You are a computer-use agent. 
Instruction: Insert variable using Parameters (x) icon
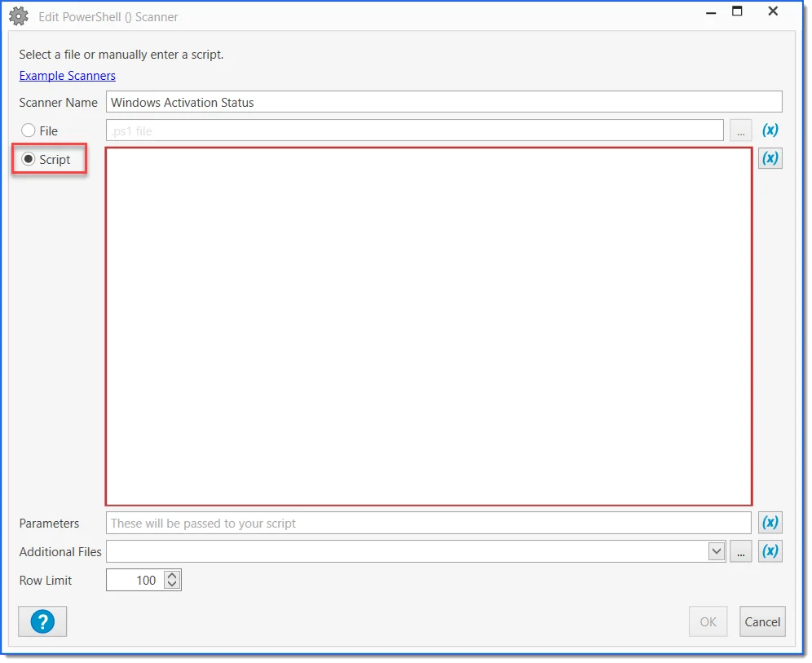point(770,523)
